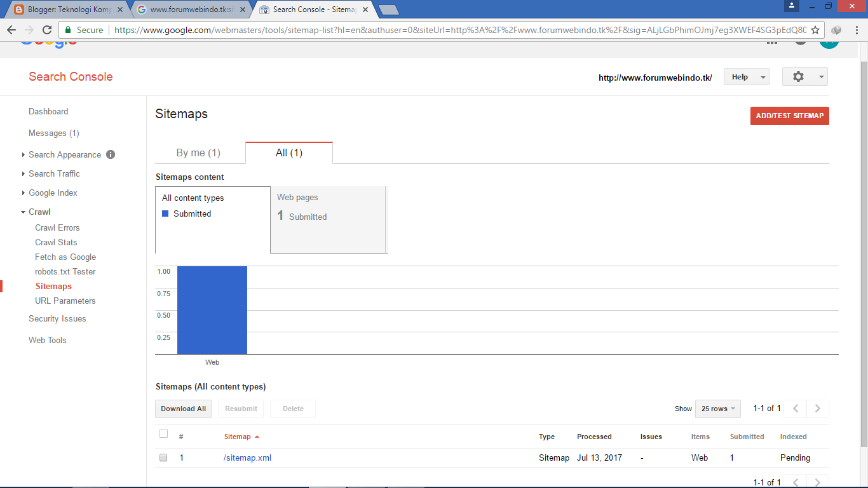This screenshot has height=488, width=868.
Task: Open Security Issues page
Action: [57, 318]
